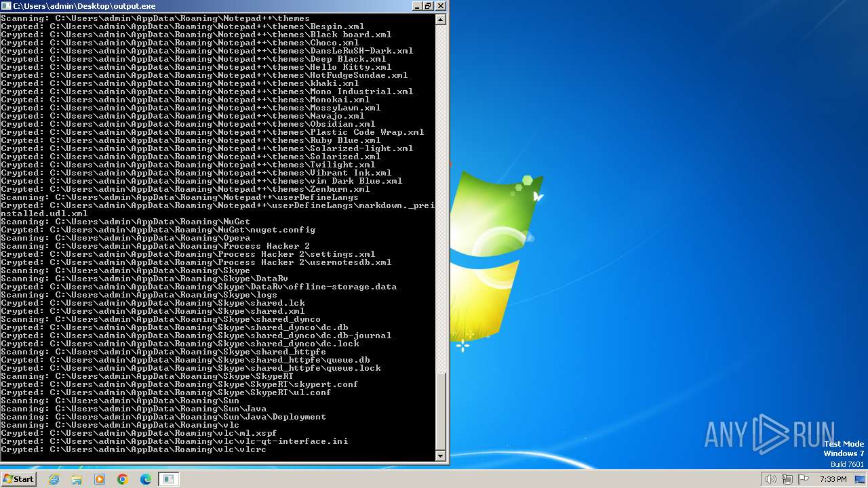This screenshot has width=868, height=488.
Task: Click the line ending in Twilight.xml
Action: 188,165
